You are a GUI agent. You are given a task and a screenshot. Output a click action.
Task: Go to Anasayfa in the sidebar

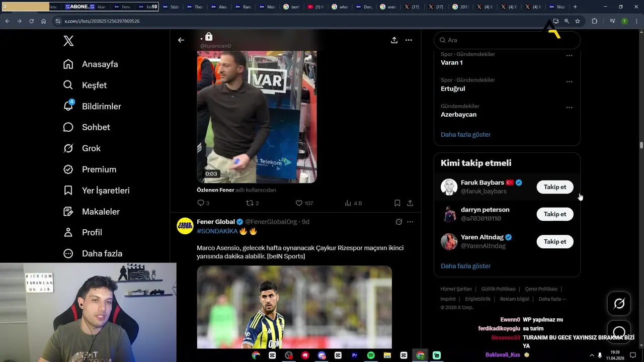(x=91, y=64)
